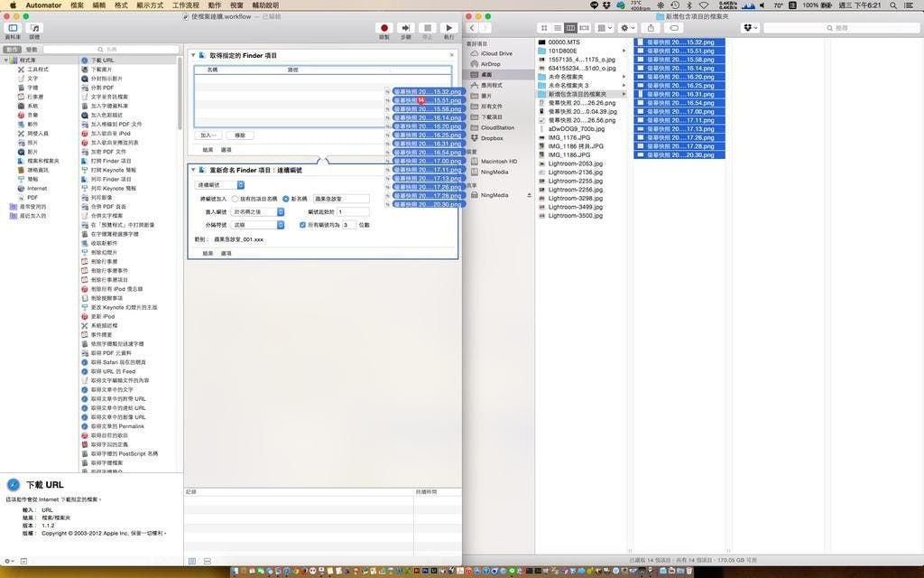The image size is (924, 578).
Task: Collapse the 取得指定的 Finder 項目 action
Action: coord(192,55)
